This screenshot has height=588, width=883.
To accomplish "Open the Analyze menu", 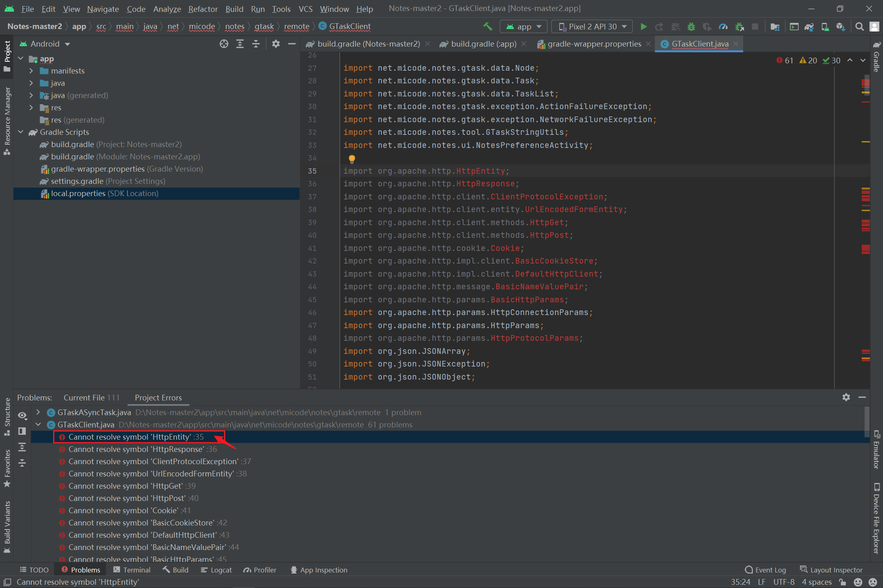I will [167, 9].
